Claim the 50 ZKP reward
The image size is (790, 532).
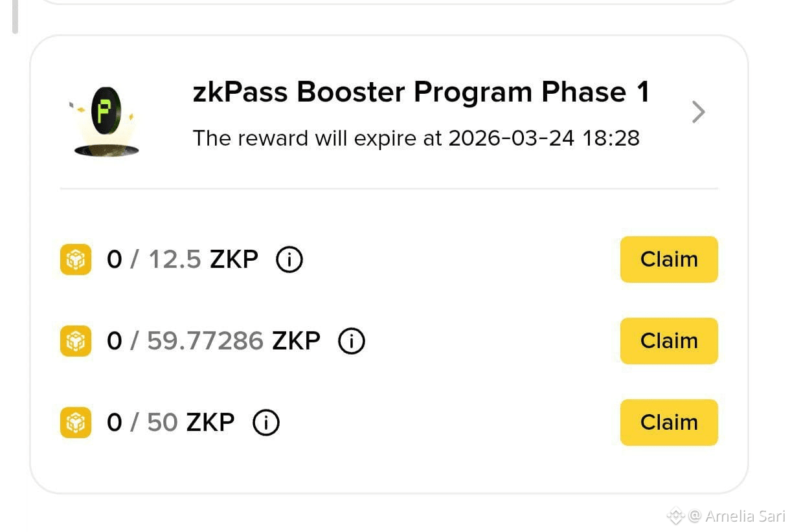669,423
